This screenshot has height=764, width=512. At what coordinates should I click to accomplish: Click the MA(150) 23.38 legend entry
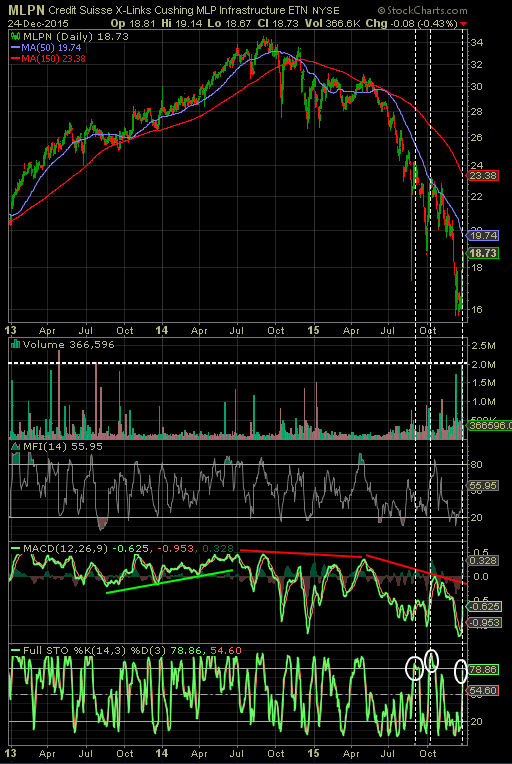click(53, 59)
